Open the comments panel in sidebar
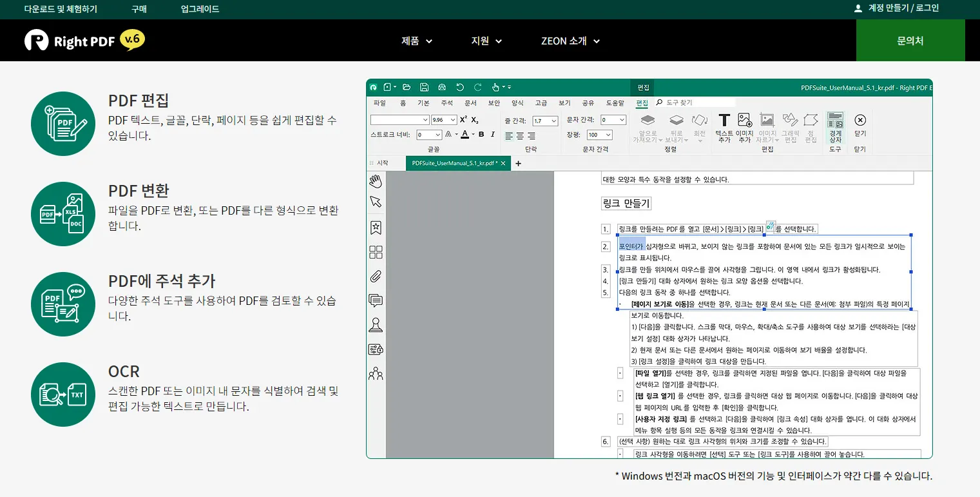This screenshot has height=497, width=980. click(376, 301)
